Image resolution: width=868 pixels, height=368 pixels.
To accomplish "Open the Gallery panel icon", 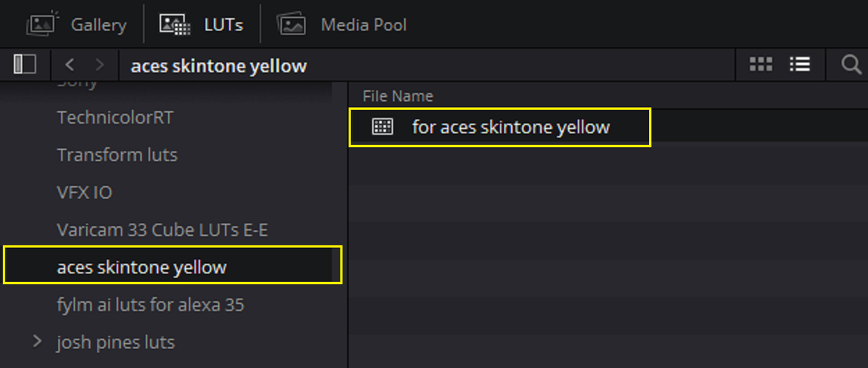I will coord(41,24).
